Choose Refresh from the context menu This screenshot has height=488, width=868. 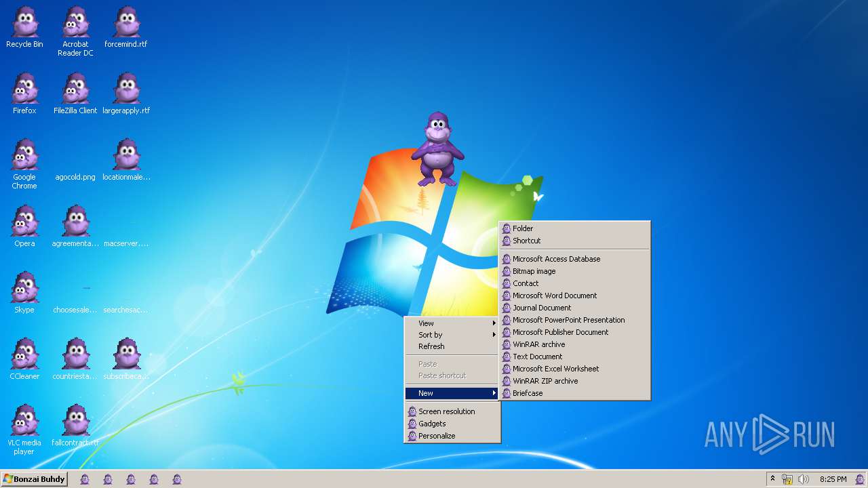pos(452,346)
